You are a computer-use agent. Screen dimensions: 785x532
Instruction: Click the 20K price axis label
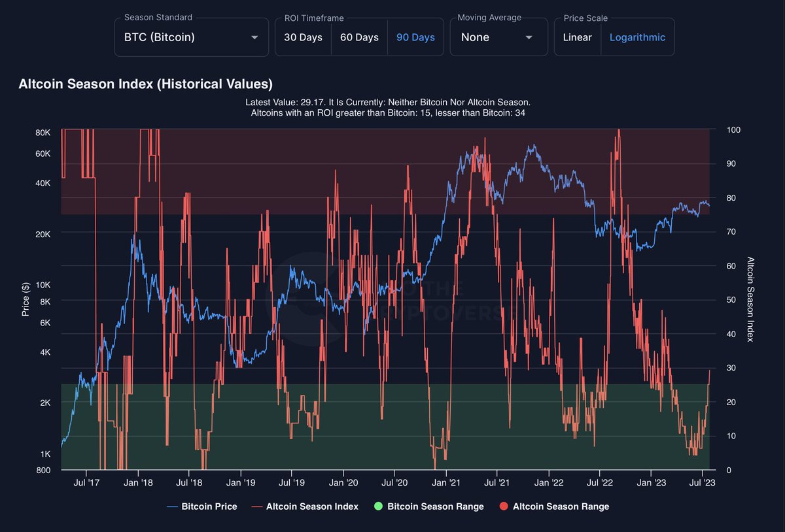pos(43,234)
